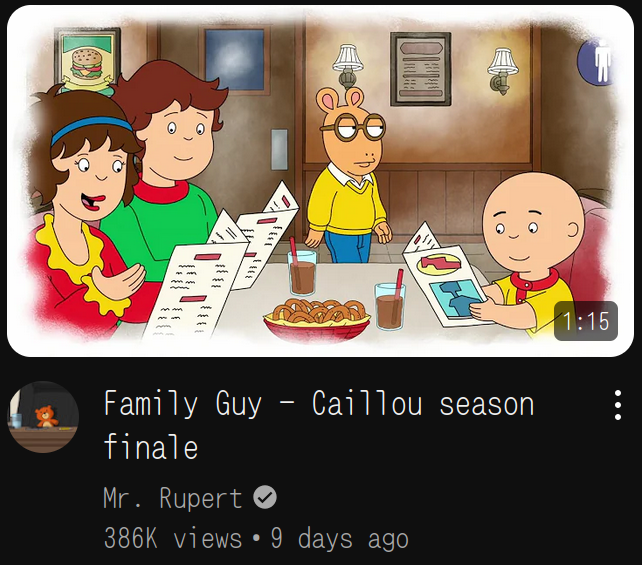Click the verified checkmark badge
The height and width of the screenshot is (565, 642).
(265, 497)
